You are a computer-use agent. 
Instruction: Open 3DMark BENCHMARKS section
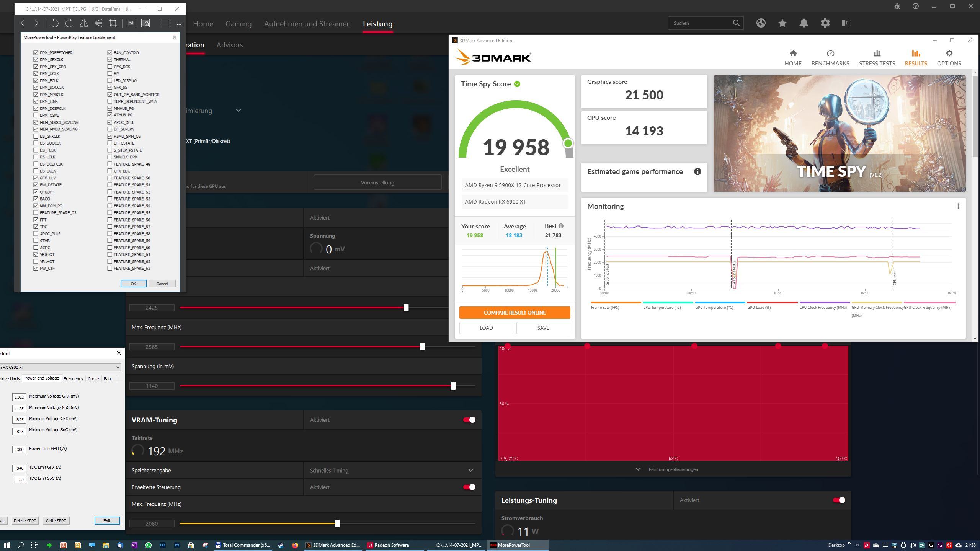(x=830, y=58)
